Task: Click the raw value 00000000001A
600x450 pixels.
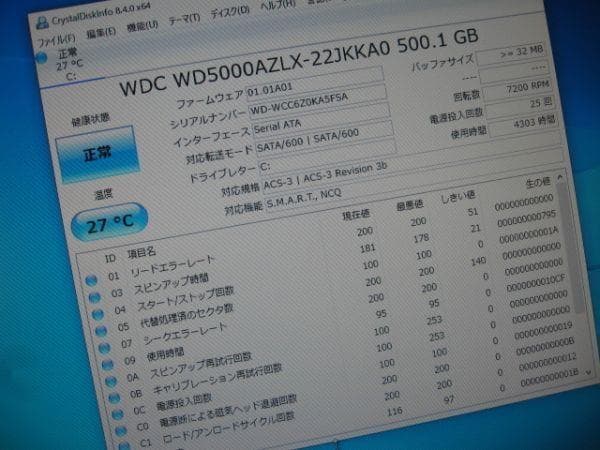Action: coord(529,235)
